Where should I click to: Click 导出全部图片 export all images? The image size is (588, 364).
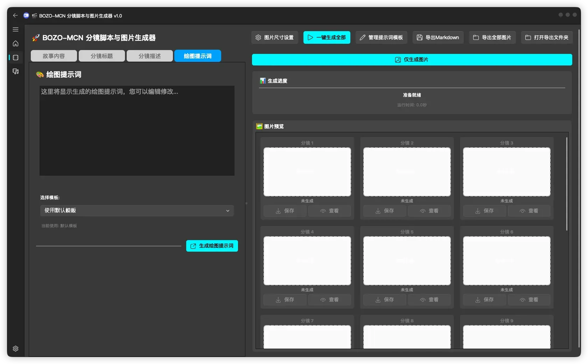coord(492,37)
